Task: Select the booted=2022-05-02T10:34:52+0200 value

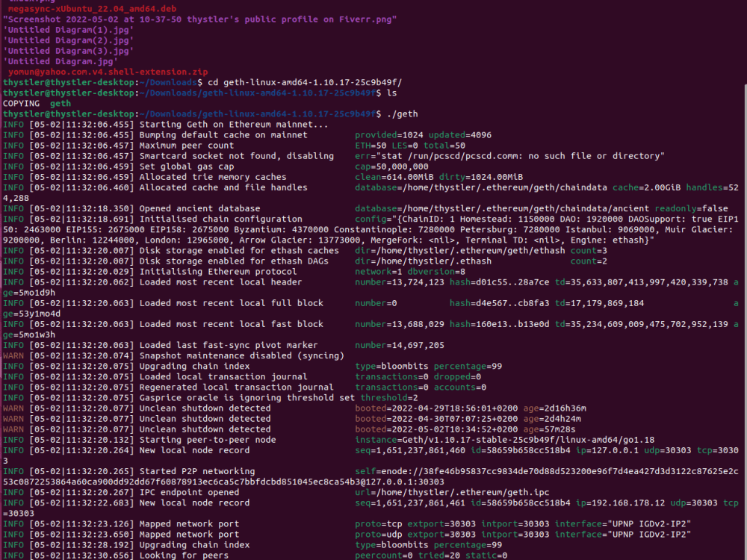Action: click(436, 429)
